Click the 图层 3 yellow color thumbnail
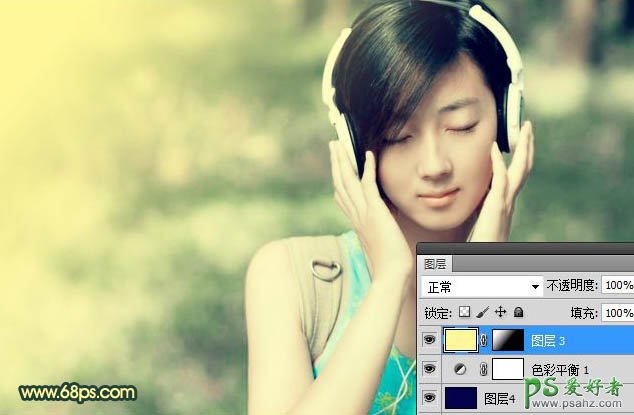This screenshot has height=415, width=634. 459,341
